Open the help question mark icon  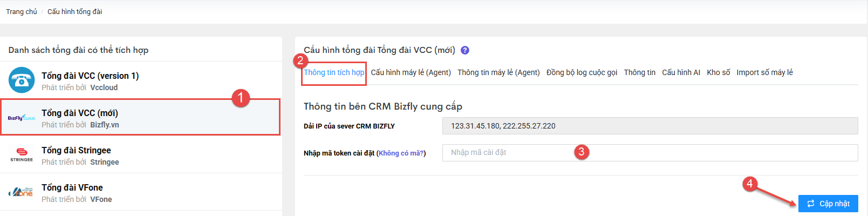point(465,50)
